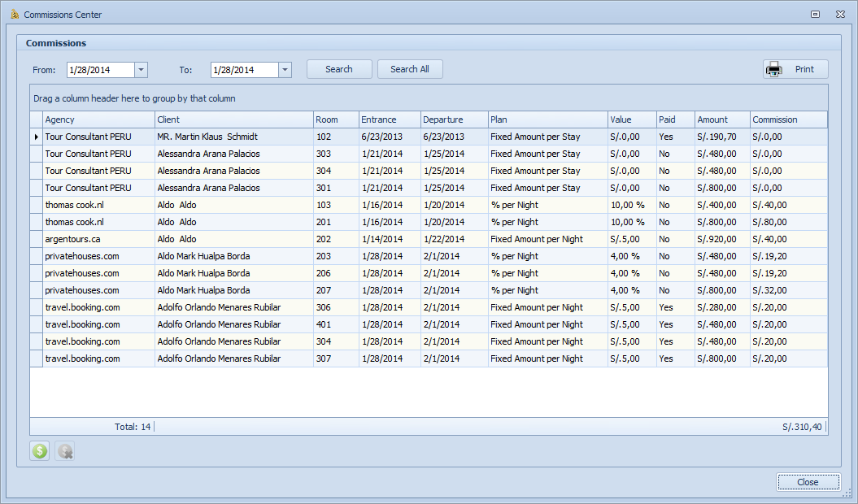
Task: Sort the grid by Departure column
Action: [453, 119]
